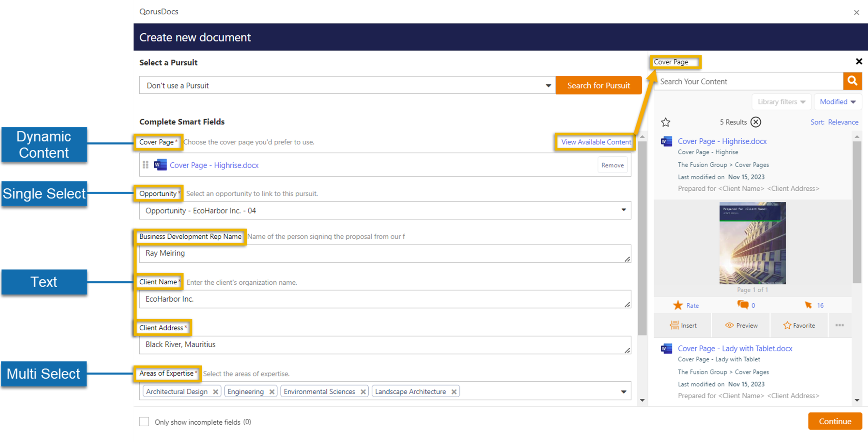Click the Search for Pursuit button
The width and height of the screenshot is (868, 442).
(x=598, y=86)
